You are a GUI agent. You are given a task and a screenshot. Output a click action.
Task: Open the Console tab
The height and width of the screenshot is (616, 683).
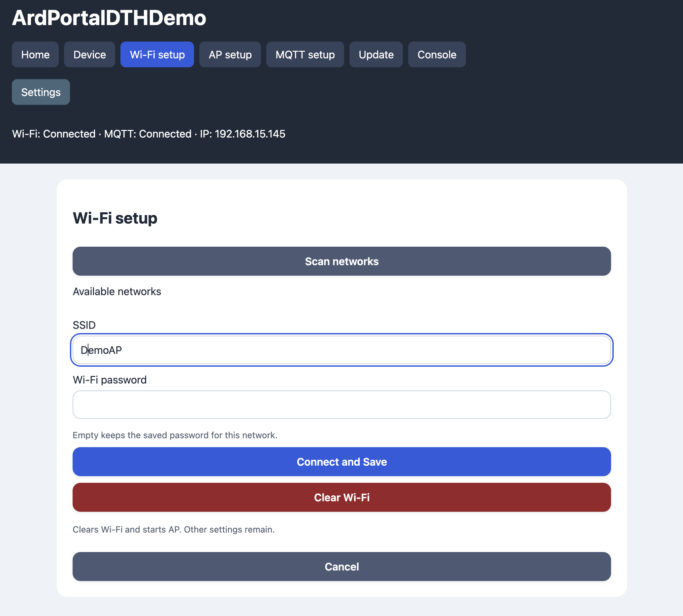437,54
